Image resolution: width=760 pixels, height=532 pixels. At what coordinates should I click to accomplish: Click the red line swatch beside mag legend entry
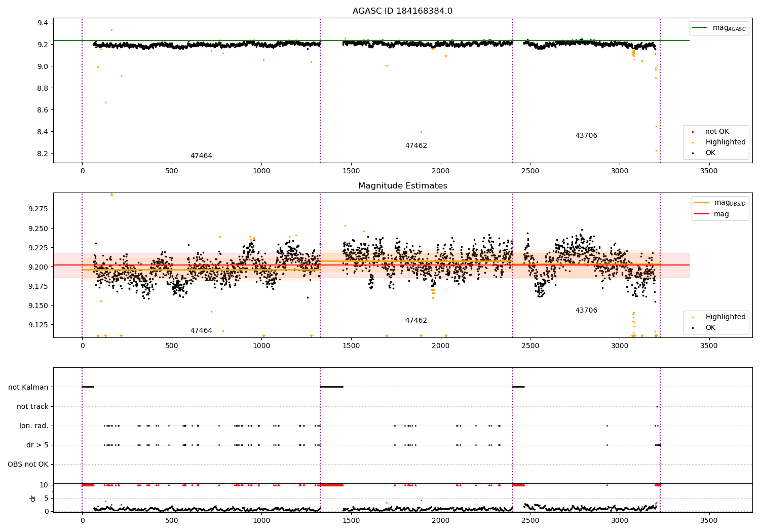702,214
